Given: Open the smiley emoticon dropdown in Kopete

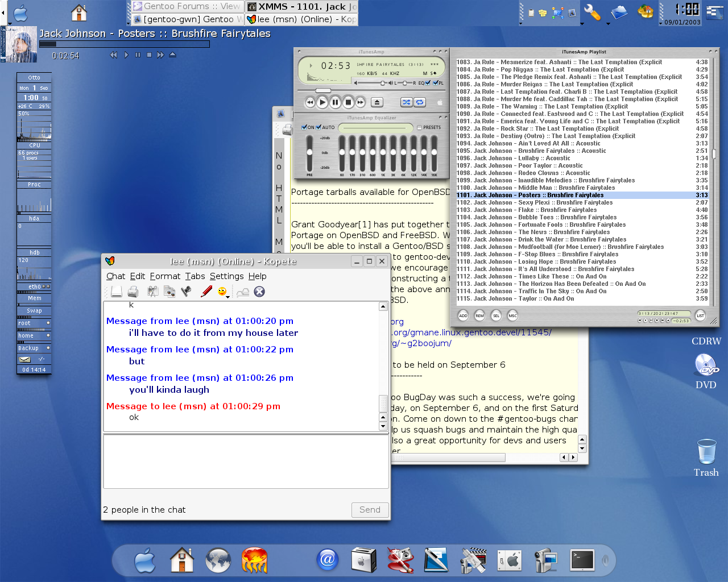Looking at the screenshot, I should coord(224,292).
